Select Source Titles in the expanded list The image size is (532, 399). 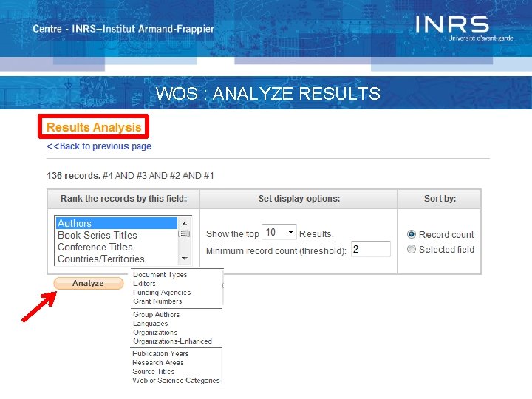154,371
